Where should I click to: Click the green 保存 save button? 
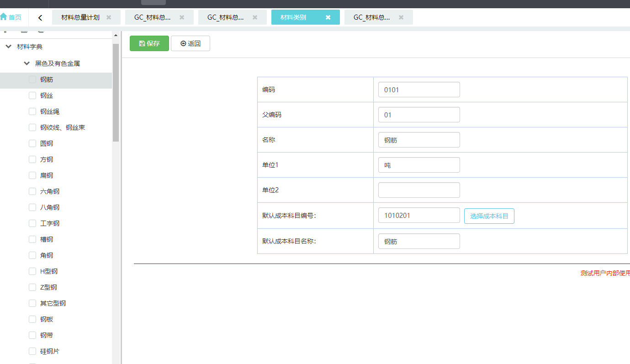149,43
